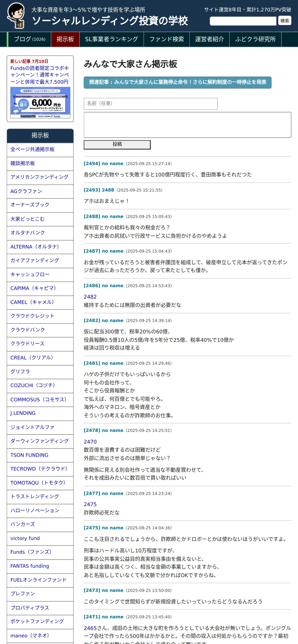The image size is (298, 644).
Task: Open ALTERNA（オルタナ）board
Action: point(40,247)
